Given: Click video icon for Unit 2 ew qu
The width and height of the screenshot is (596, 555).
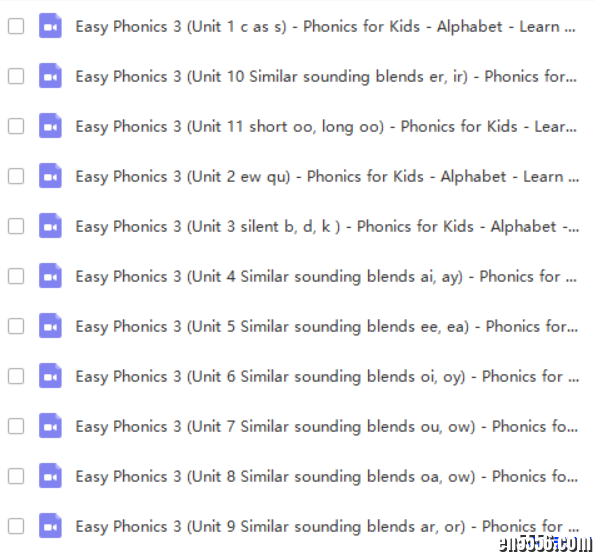Looking at the screenshot, I should [x=50, y=176].
